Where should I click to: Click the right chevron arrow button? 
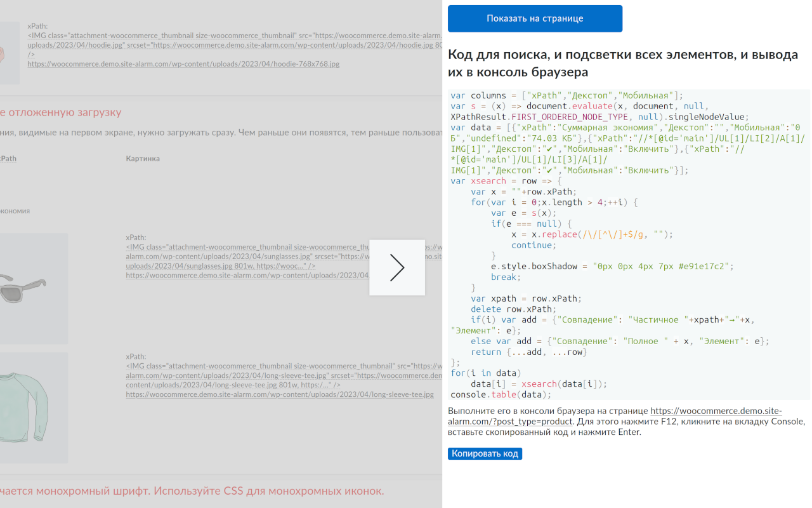coord(397,267)
